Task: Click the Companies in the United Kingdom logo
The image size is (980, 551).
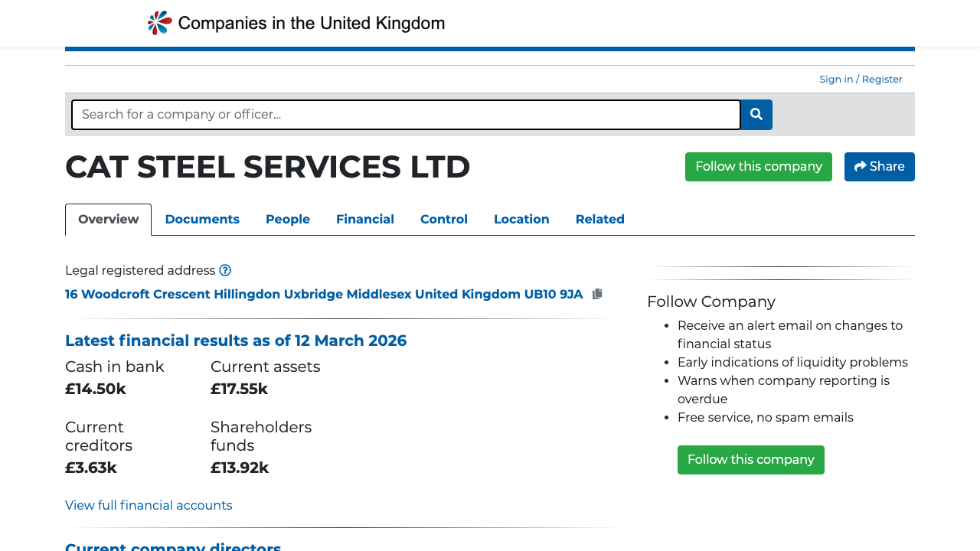Action: point(296,22)
